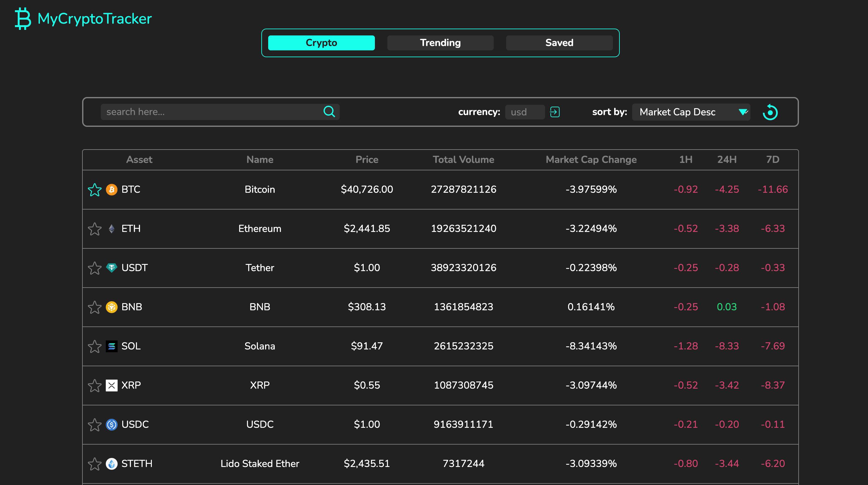
Task: Click the Asset column header
Action: point(139,160)
